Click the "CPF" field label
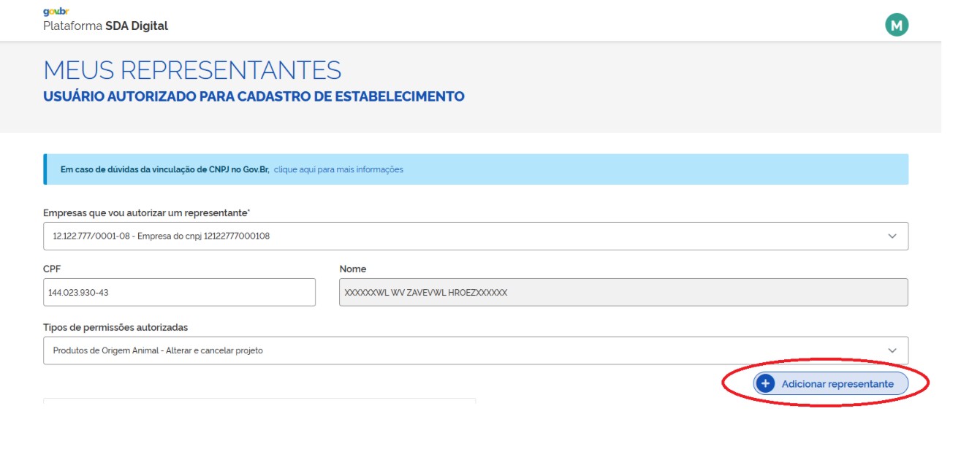 (51, 269)
